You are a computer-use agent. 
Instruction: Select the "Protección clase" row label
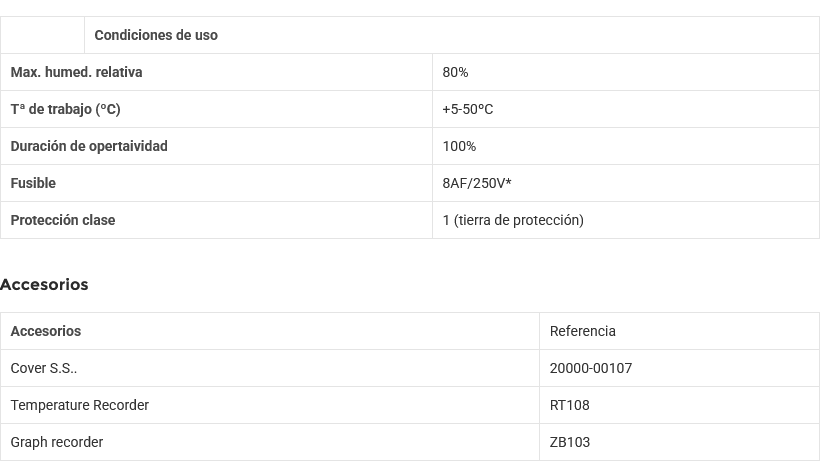63,220
